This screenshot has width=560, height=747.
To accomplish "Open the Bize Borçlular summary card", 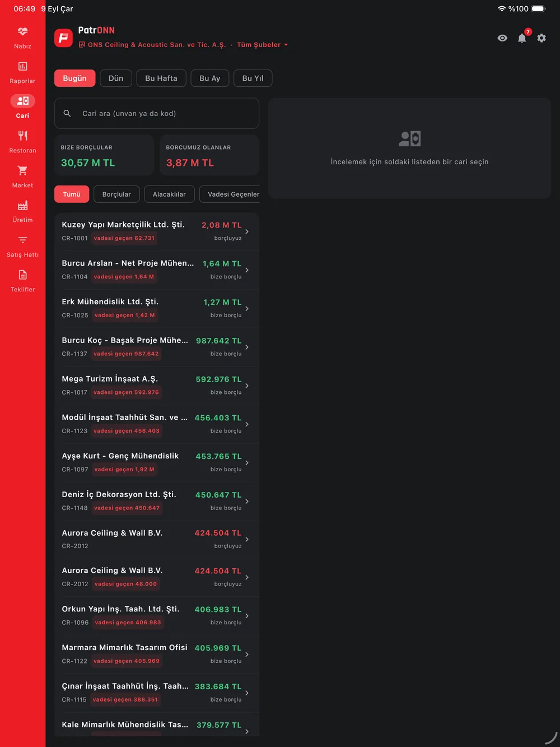I will click(x=104, y=155).
